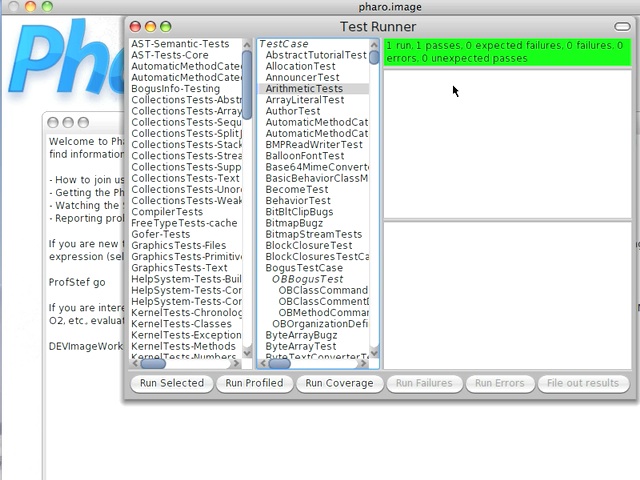Viewport: 640px width, 480px height.
Task: Click ProfStef go in Welcome window
Action: 77,282
